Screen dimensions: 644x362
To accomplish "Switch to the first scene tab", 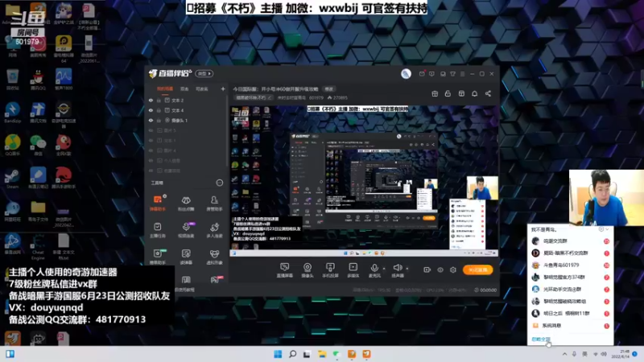I will [x=165, y=88].
